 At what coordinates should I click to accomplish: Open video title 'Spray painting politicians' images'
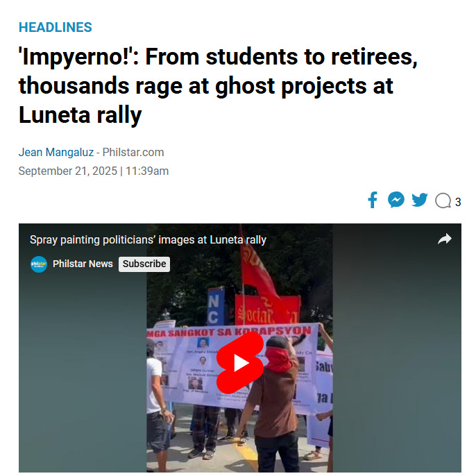coord(148,240)
